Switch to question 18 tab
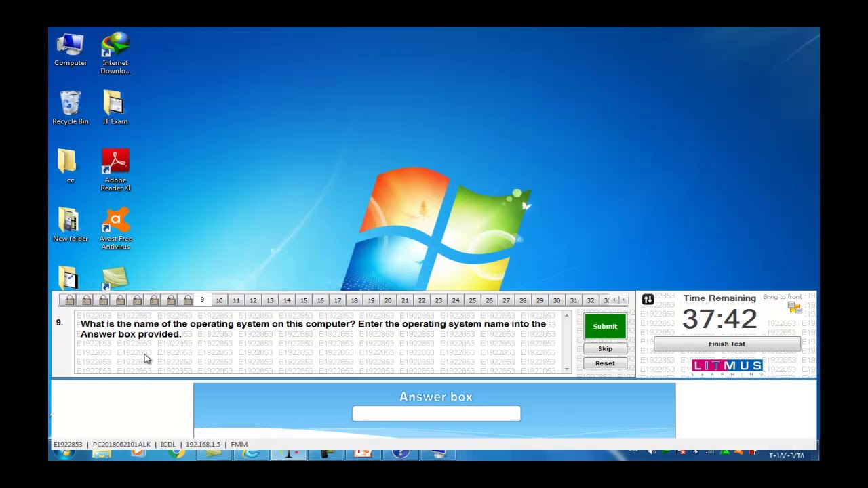The height and width of the screenshot is (488, 868). tap(354, 300)
